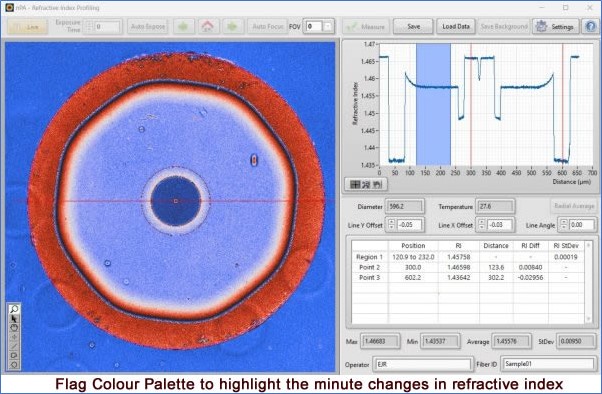
Task: Open the graph palette tools under plot
Action: [366, 185]
